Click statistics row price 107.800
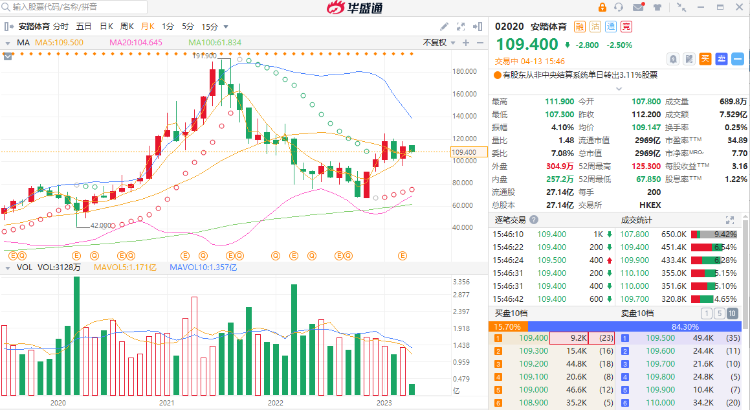The height and width of the screenshot is (410, 750). pyautogui.click(x=635, y=234)
